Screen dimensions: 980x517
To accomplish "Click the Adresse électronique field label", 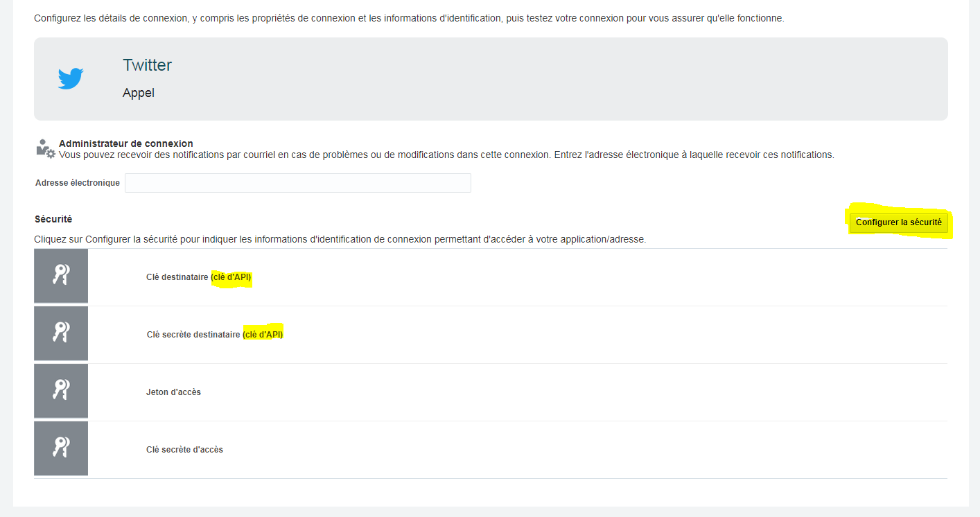I will coord(78,183).
